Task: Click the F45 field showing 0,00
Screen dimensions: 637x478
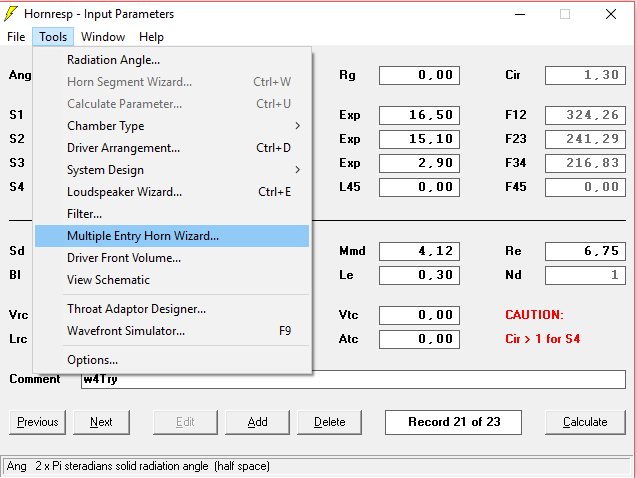Action: click(585, 187)
